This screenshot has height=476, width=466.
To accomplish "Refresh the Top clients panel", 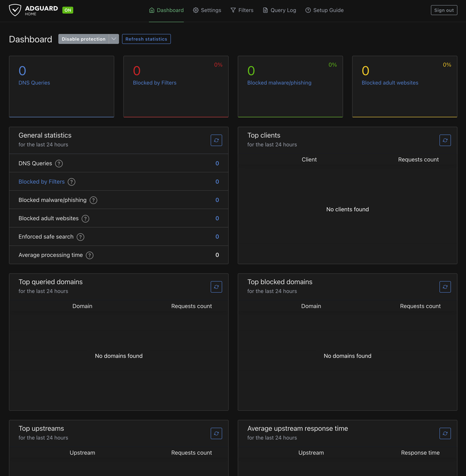I will coord(445,140).
